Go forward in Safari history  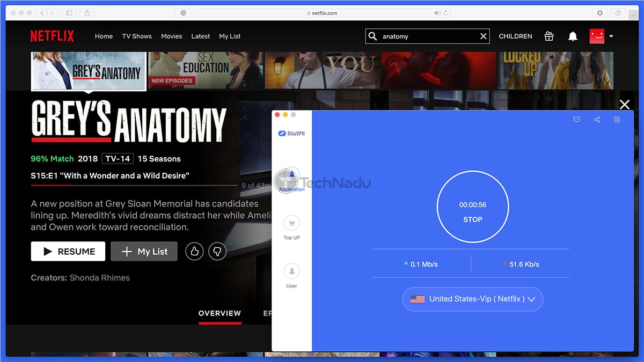[x=54, y=12]
